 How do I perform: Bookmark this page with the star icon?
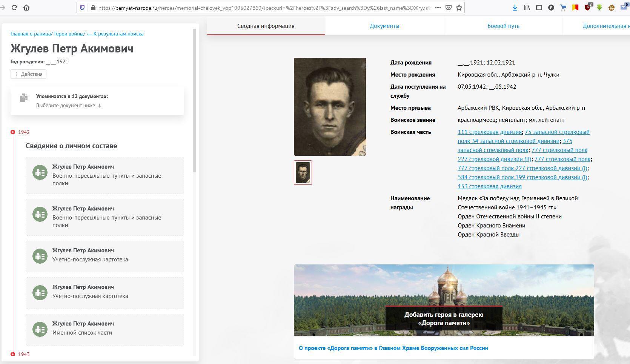coord(459,8)
